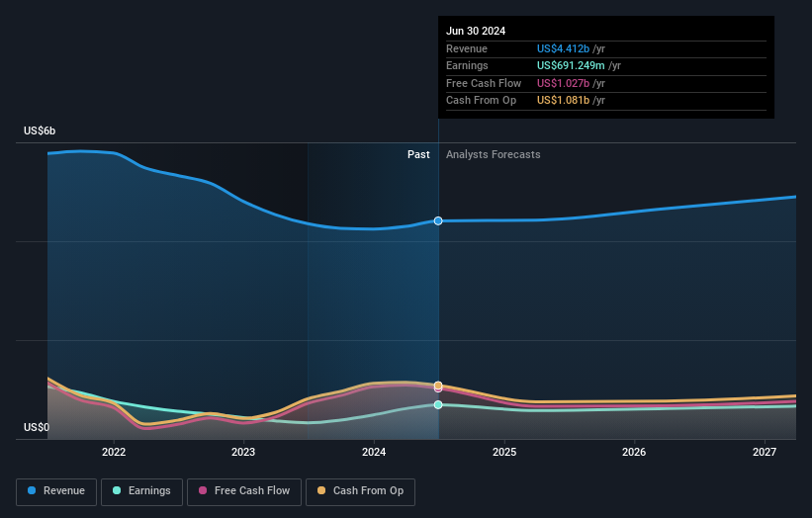This screenshot has height=518, width=812.
Task: Select the Earnings value US$691.249m in tooltip
Action: pyautogui.click(x=571, y=65)
